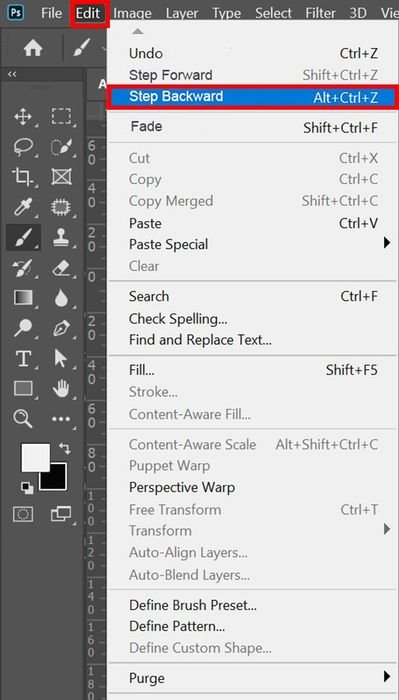The width and height of the screenshot is (399, 700).
Task: Swap foreground and background colors
Action: (64, 448)
